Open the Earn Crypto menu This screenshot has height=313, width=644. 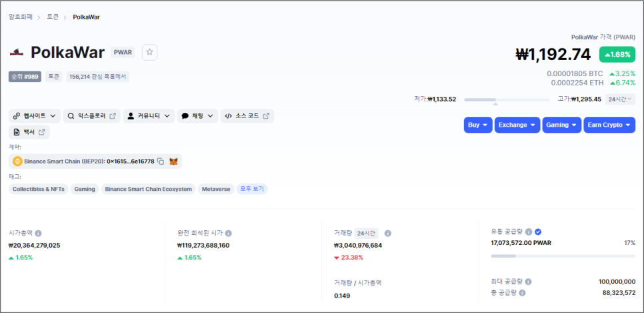609,125
